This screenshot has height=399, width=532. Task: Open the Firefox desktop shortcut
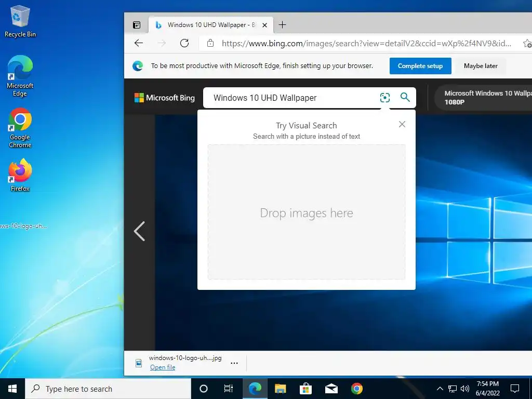[20, 175]
